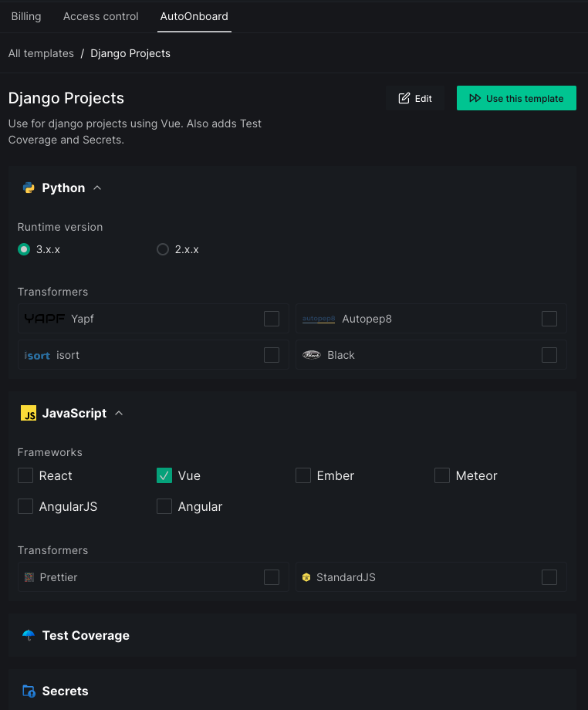Collapse the JavaScript section chevron
The height and width of the screenshot is (710, 588).
[x=119, y=413]
